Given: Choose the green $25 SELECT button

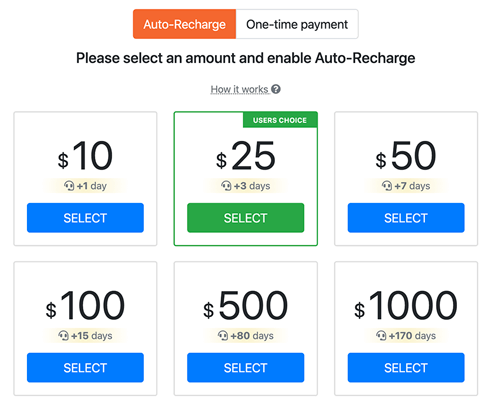Looking at the screenshot, I should tap(246, 218).
